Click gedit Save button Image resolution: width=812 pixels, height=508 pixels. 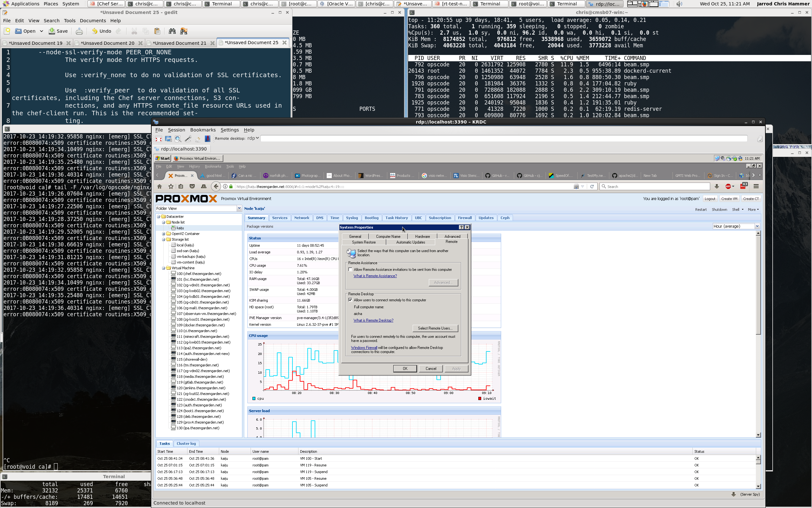click(x=58, y=31)
